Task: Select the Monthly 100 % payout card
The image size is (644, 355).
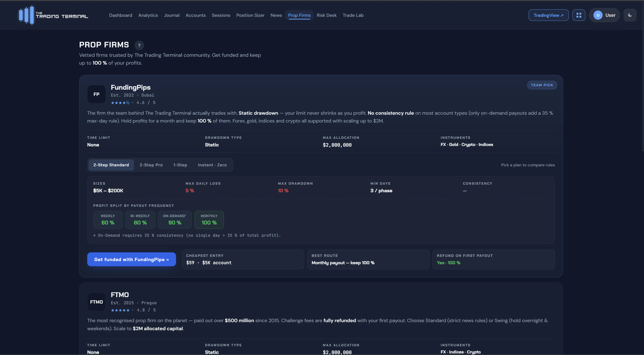Action: pyautogui.click(x=209, y=220)
